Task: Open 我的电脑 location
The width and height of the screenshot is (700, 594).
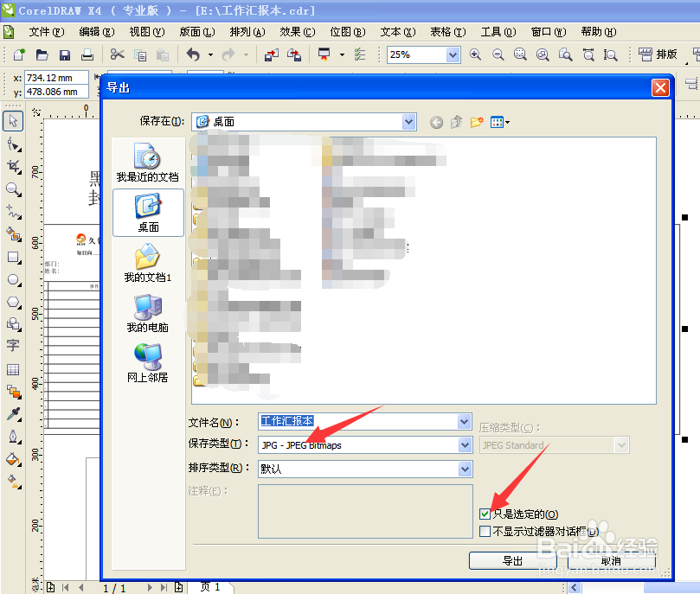Action: coord(148,313)
